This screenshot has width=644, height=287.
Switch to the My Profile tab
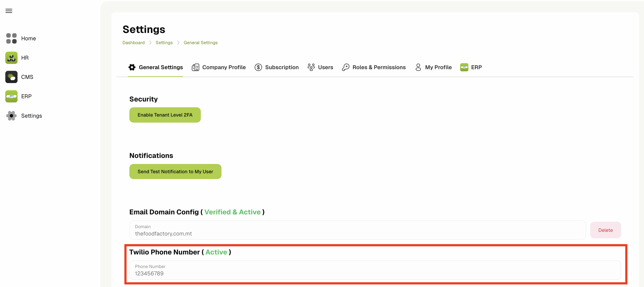click(433, 67)
